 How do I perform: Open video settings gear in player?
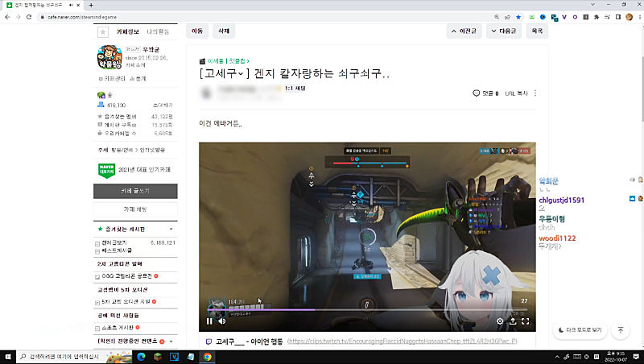click(x=500, y=321)
